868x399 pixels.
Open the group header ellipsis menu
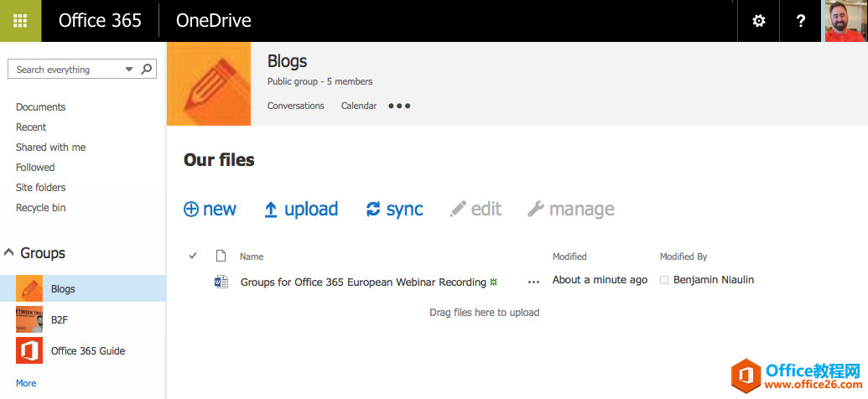click(x=399, y=106)
